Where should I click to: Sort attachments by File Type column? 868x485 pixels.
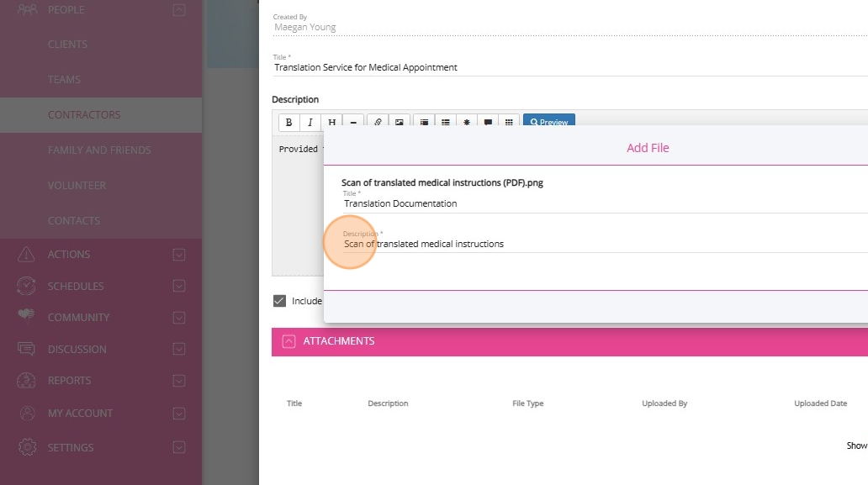click(528, 403)
